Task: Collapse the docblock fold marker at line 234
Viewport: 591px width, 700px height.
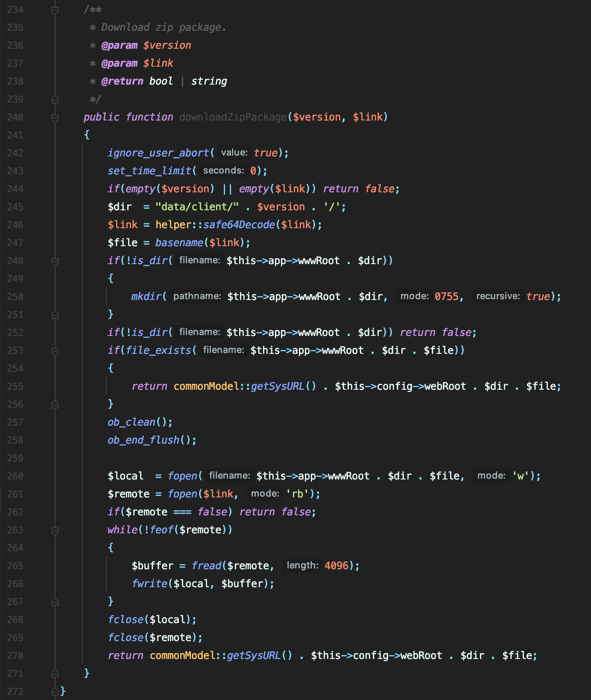Action: coord(55,10)
